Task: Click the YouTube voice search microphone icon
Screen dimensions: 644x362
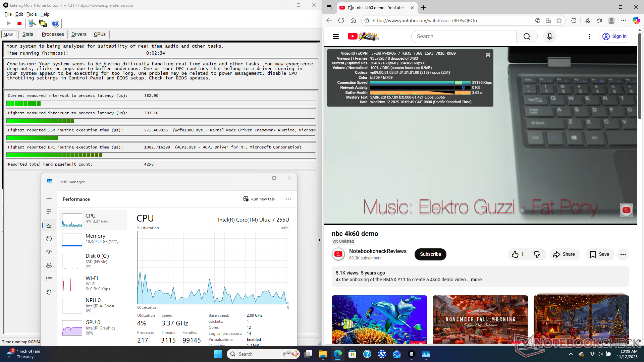Action: point(549,37)
